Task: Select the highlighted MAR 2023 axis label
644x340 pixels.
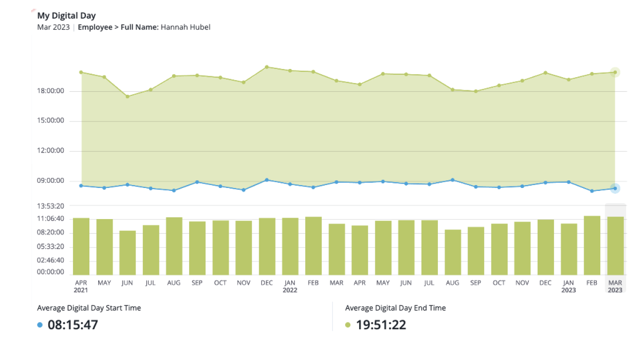Action: pos(615,286)
